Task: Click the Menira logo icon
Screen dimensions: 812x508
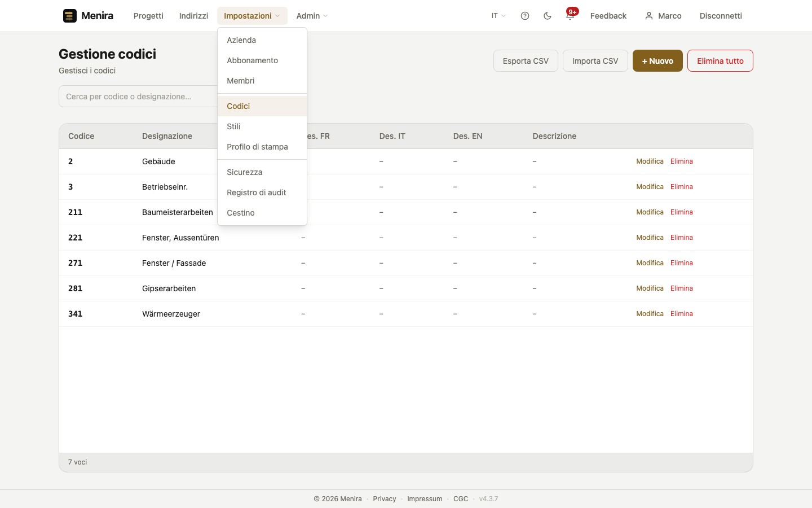Action: (70, 16)
